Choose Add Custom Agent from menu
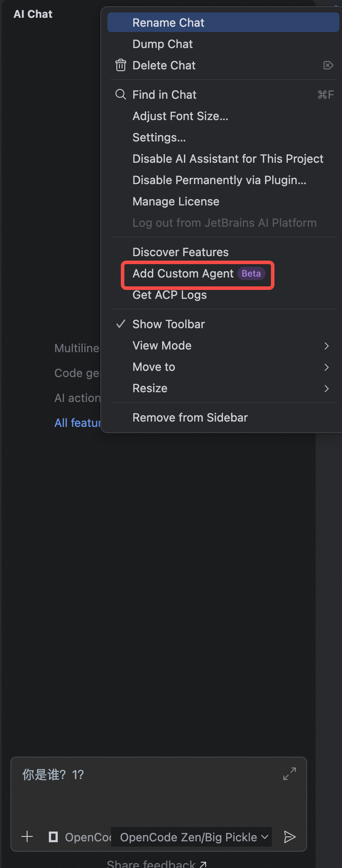342x868 pixels. tap(183, 273)
